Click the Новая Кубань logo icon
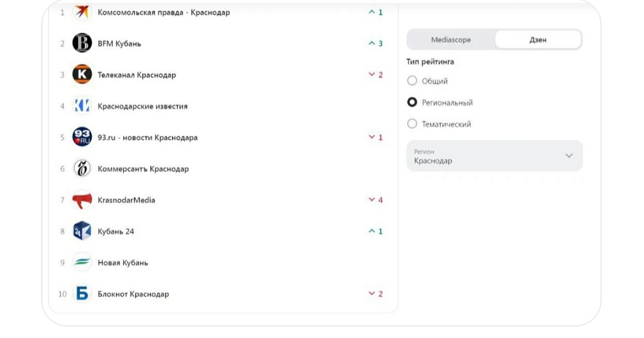Image resolution: width=644 pixels, height=338 pixels. (x=82, y=262)
